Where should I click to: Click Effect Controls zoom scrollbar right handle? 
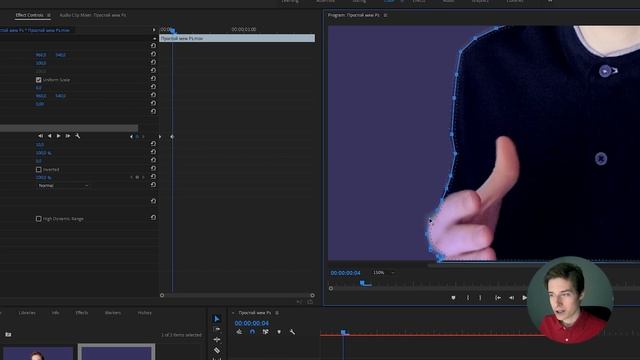[x=312, y=295]
